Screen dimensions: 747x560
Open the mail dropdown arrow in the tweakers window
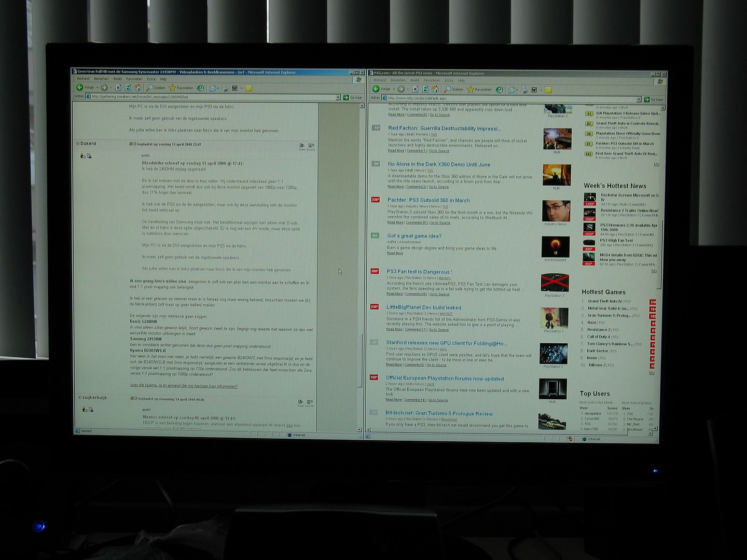pyautogui.click(x=218, y=88)
